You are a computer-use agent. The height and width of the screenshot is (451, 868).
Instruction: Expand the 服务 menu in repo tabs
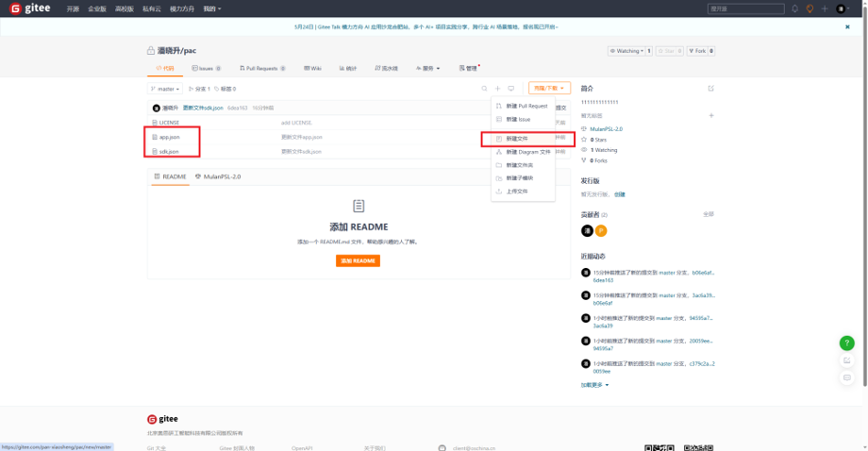point(430,69)
